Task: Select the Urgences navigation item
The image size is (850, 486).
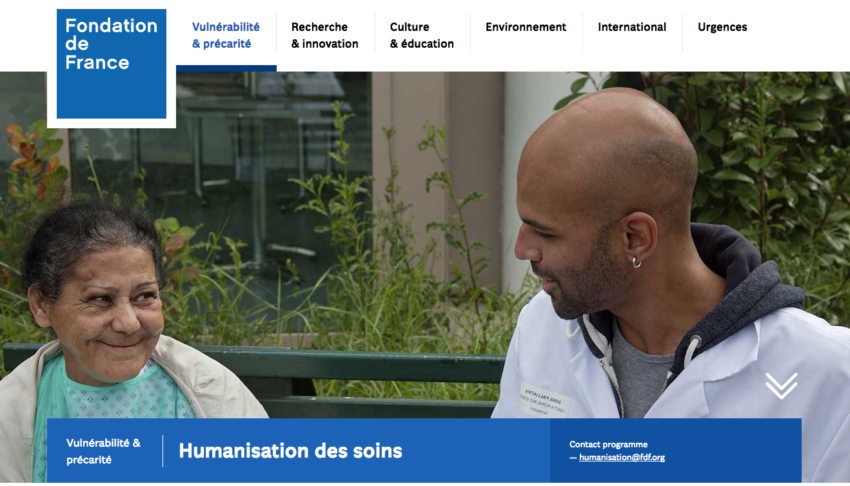Action: (722, 27)
